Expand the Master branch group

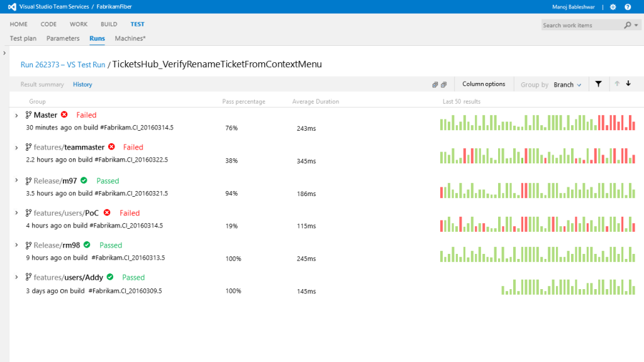click(16, 116)
